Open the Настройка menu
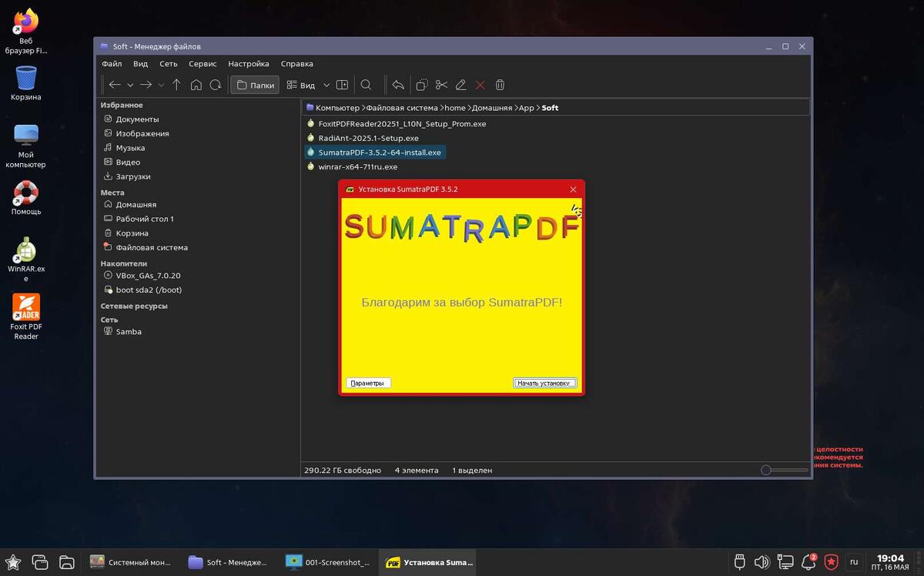This screenshot has width=924, height=576. [x=248, y=64]
